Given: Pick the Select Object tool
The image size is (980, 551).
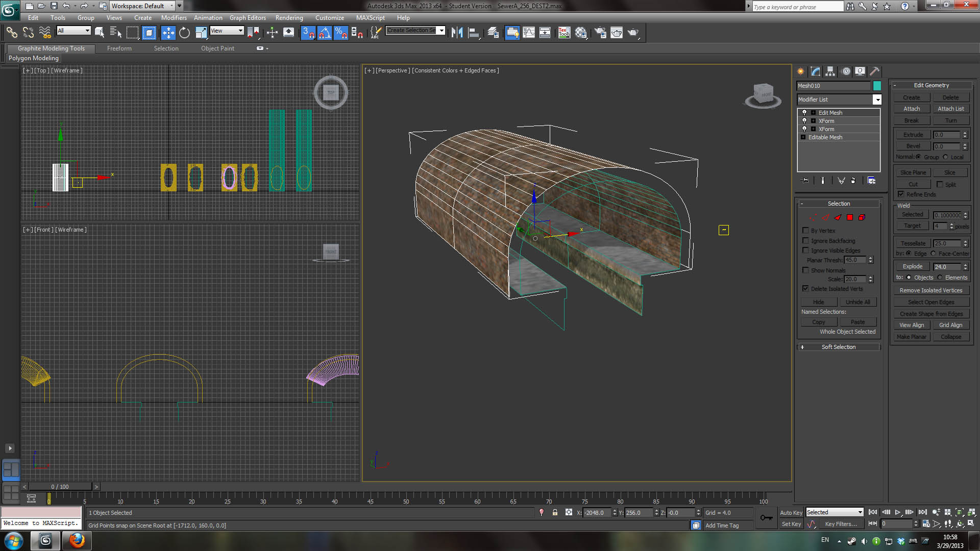Looking at the screenshot, I should pyautogui.click(x=100, y=33).
